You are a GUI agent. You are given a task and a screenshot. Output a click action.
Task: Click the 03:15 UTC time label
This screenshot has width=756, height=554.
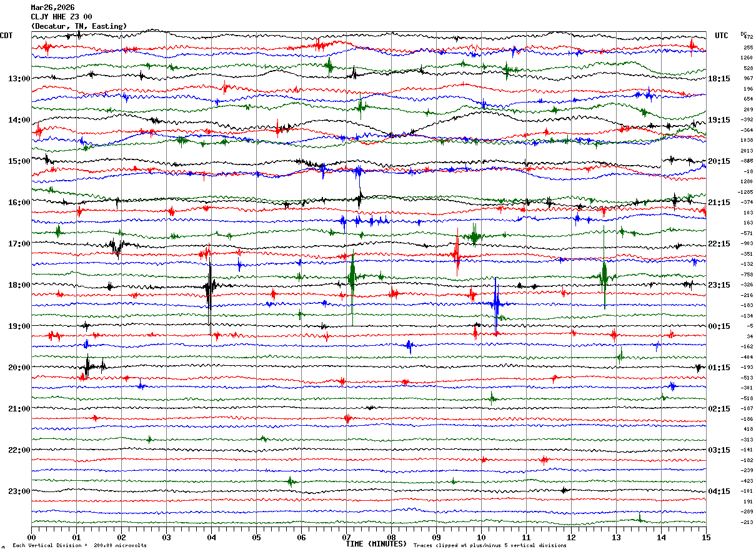(x=719, y=450)
